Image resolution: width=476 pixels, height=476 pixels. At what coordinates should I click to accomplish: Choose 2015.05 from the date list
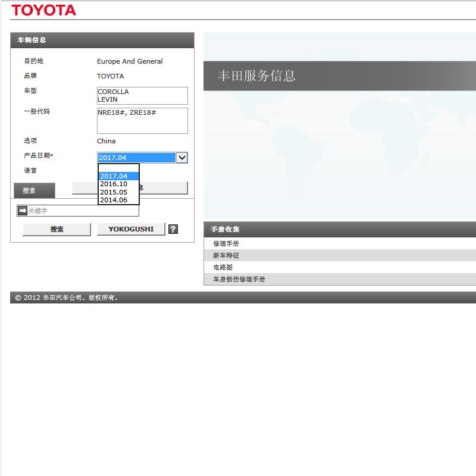[x=118, y=192]
